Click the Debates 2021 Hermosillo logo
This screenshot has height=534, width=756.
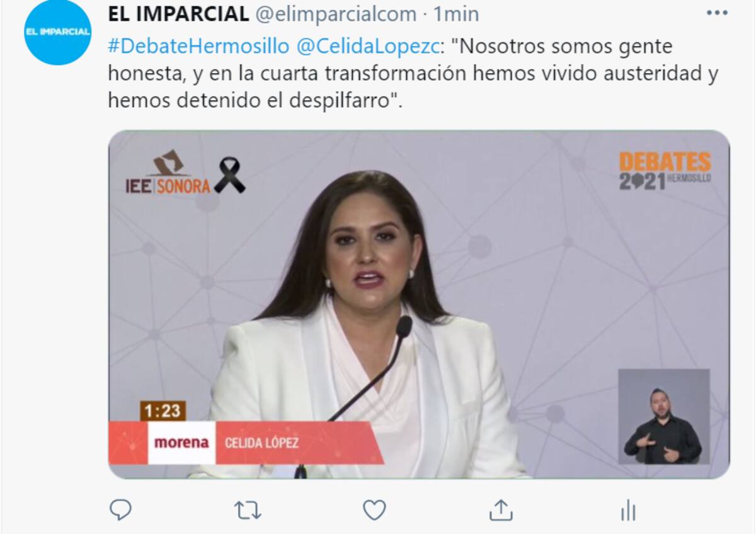(665, 171)
